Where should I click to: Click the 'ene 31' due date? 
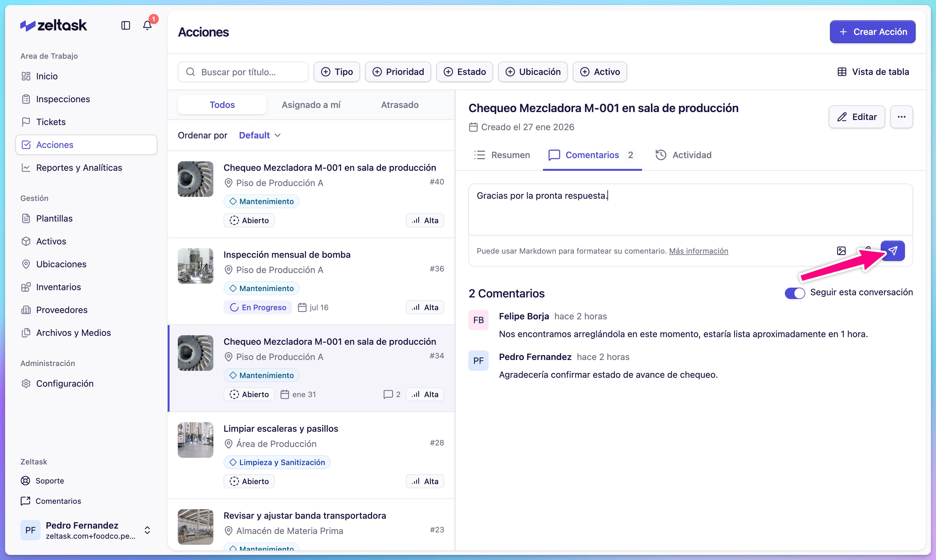click(298, 394)
